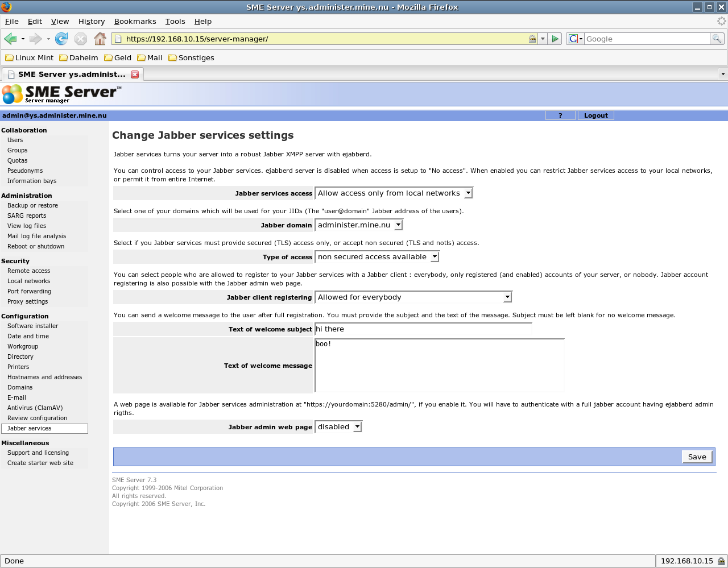Open the Bookmarks menu
Image resolution: width=728 pixels, height=568 pixels.
click(135, 22)
